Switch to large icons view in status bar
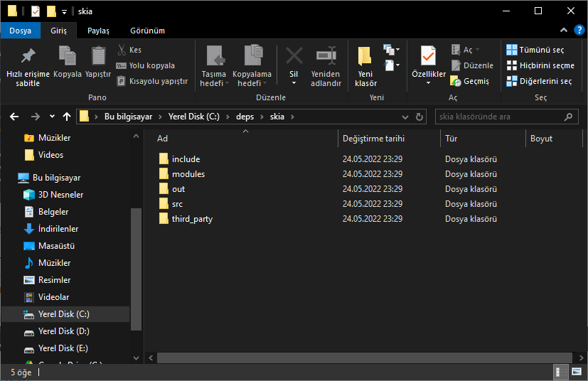The width and height of the screenshot is (588, 381). (577, 372)
